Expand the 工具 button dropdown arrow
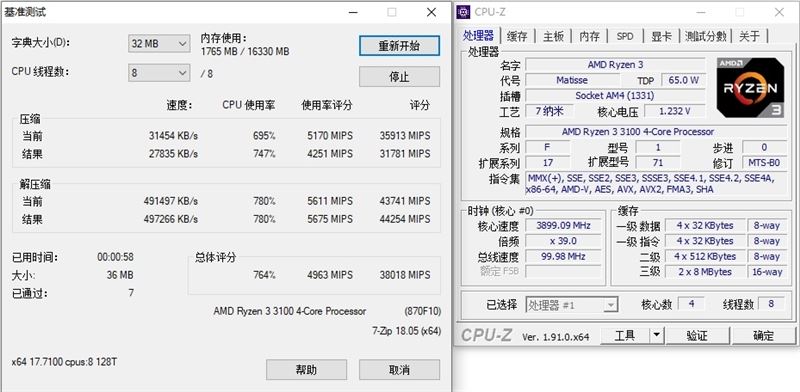 (x=657, y=335)
